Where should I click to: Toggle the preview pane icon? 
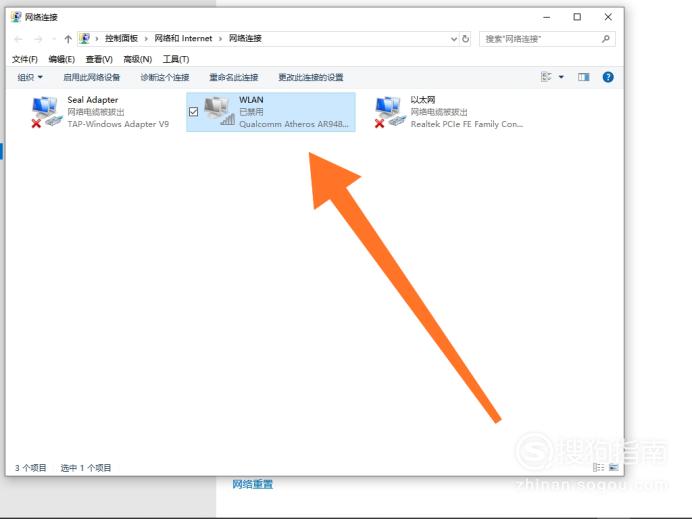click(x=584, y=77)
